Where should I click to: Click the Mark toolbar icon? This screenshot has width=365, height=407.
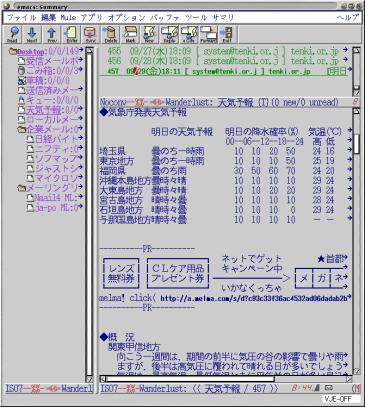130,34
